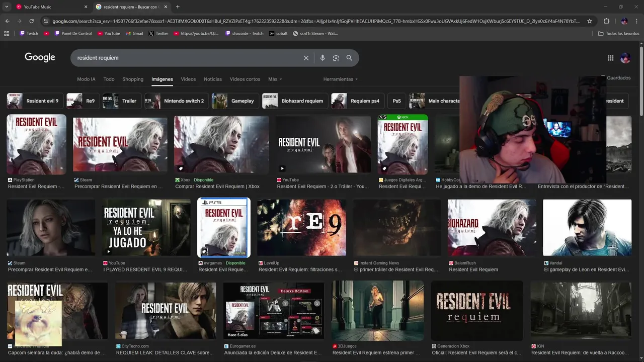
Task: Open Todos los favoritos folder
Action: pos(618,34)
